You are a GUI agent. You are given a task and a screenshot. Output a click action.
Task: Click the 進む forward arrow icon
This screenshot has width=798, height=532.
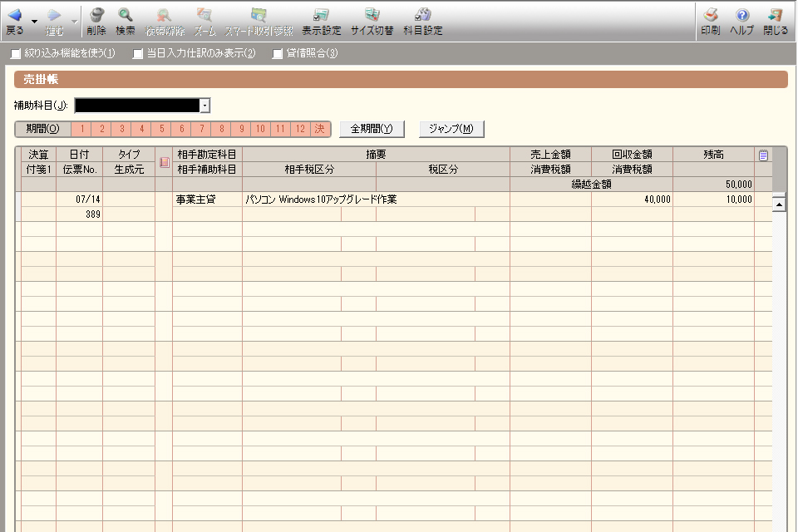click(x=55, y=15)
